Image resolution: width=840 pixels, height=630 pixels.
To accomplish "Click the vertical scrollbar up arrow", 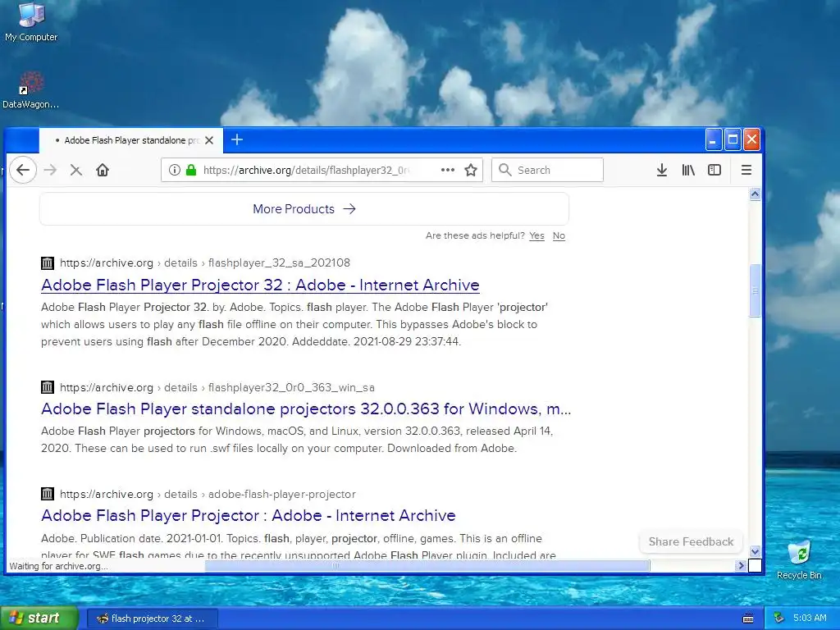I will pos(755,194).
